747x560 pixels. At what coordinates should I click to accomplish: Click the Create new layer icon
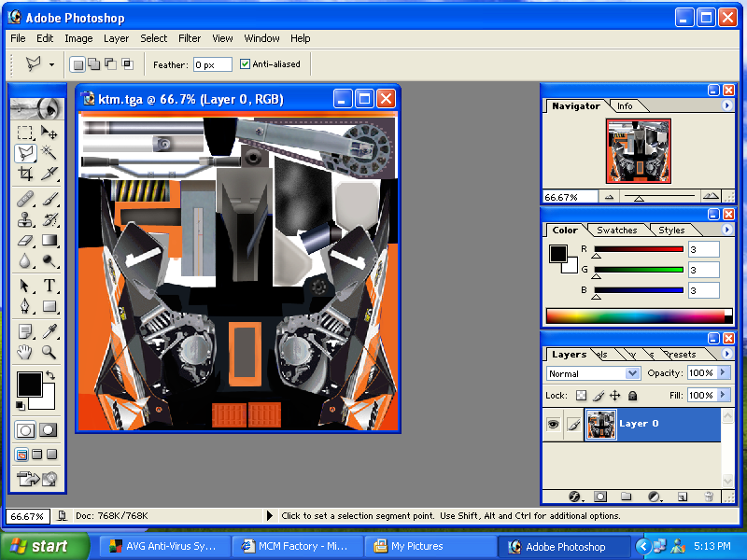682,497
